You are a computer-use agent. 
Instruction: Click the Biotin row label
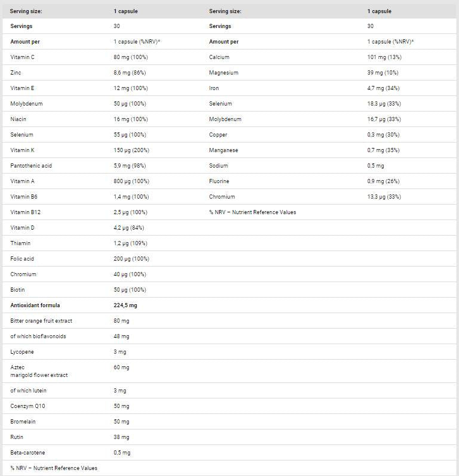pos(18,290)
